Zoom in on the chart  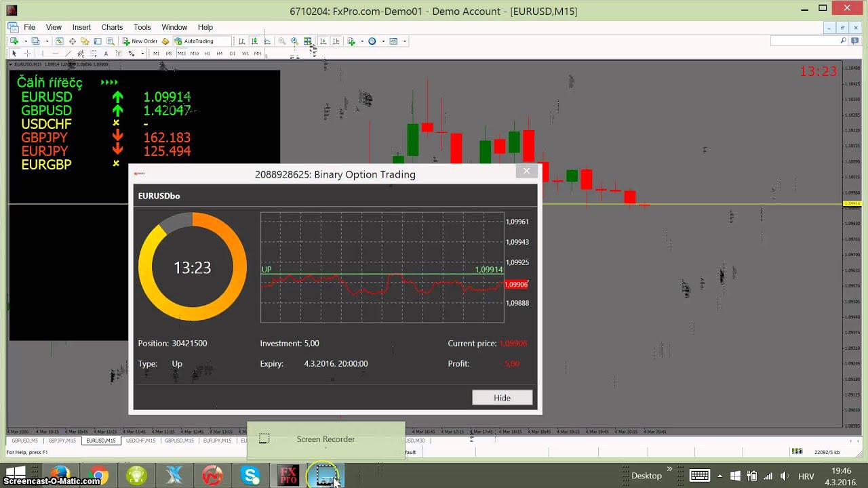point(281,41)
